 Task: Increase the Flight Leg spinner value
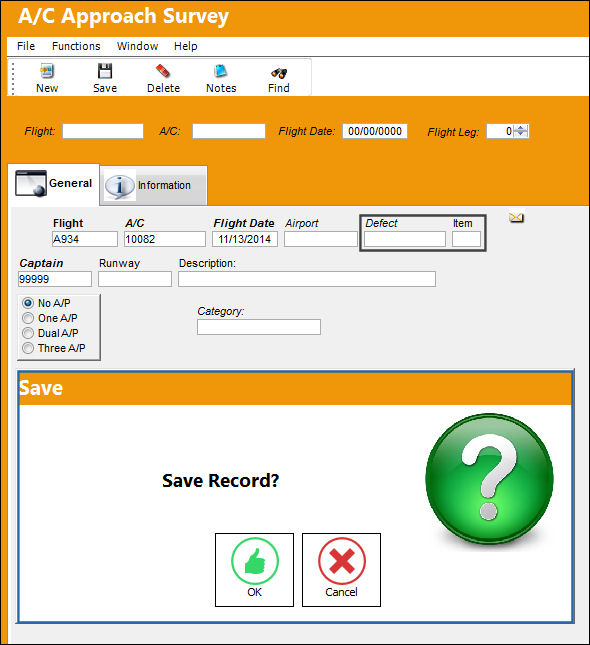[521, 128]
